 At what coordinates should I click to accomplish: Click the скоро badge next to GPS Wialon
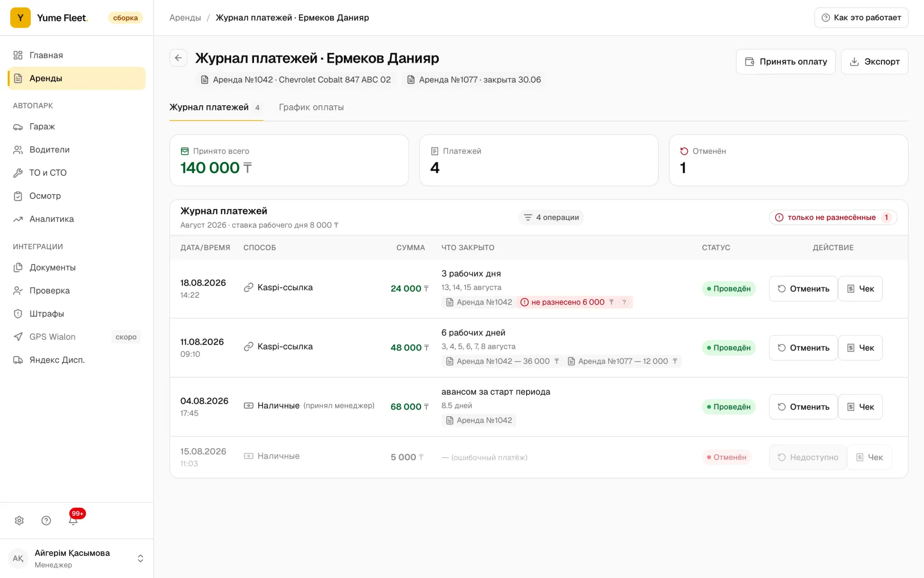126,337
